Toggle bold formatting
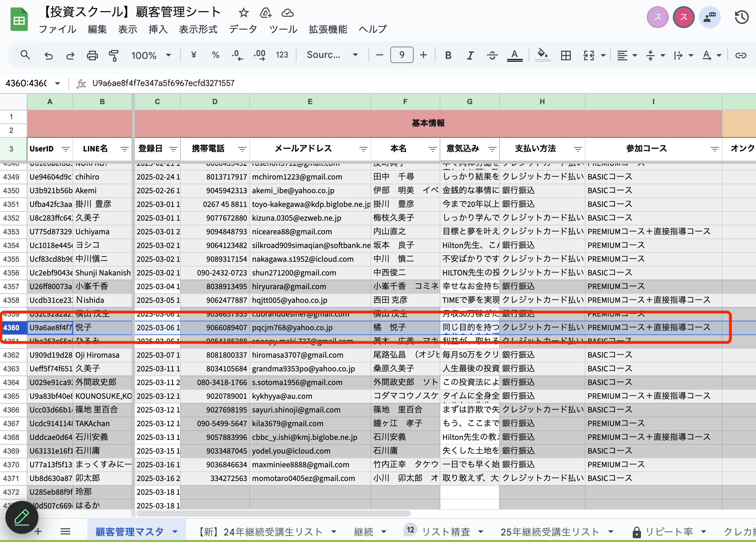This screenshot has height=542, width=756. (x=448, y=55)
